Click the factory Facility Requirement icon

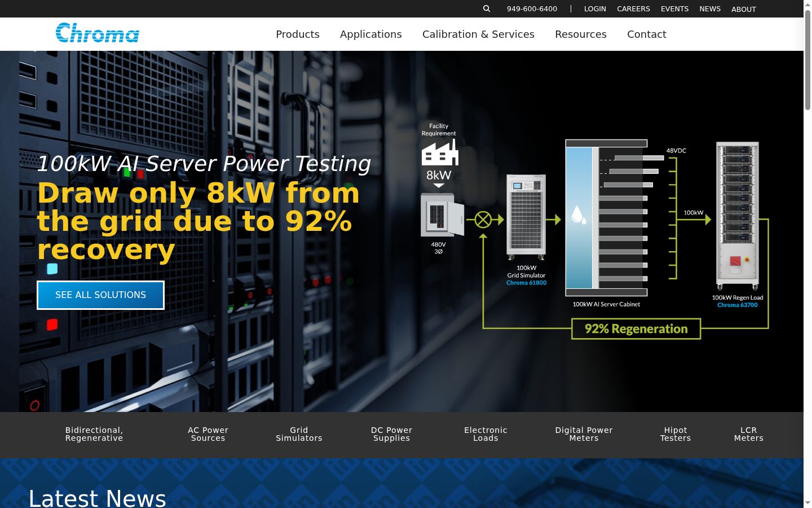(440, 152)
